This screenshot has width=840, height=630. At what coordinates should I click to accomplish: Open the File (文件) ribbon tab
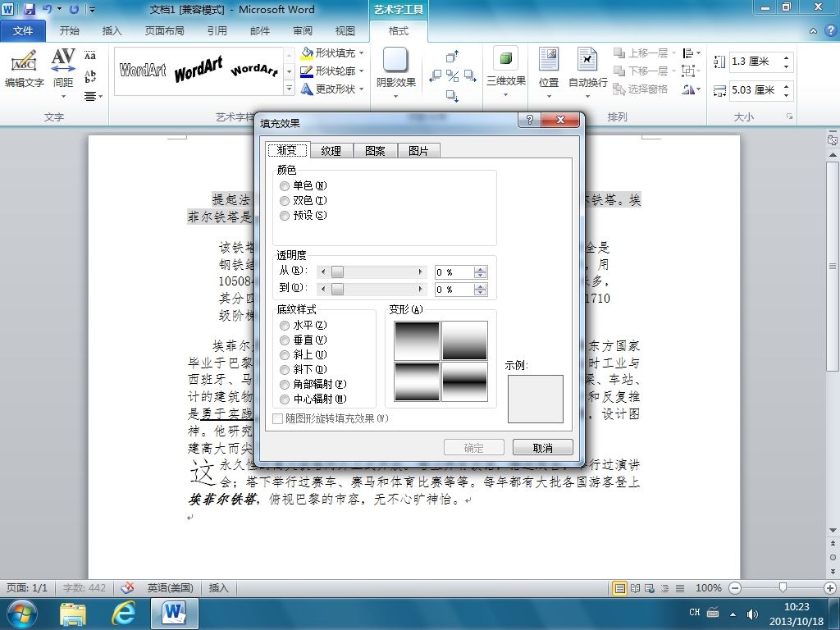click(x=23, y=30)
